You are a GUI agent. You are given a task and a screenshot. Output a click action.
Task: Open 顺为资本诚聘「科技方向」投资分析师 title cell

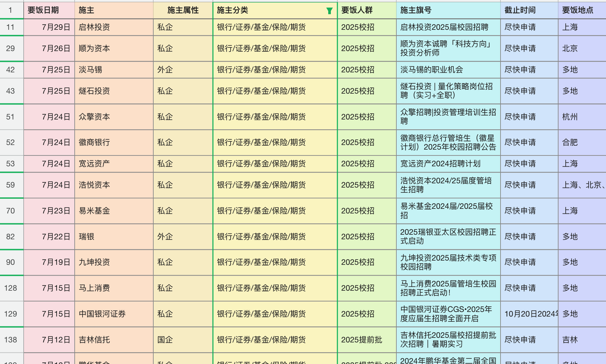coord(448,48)
